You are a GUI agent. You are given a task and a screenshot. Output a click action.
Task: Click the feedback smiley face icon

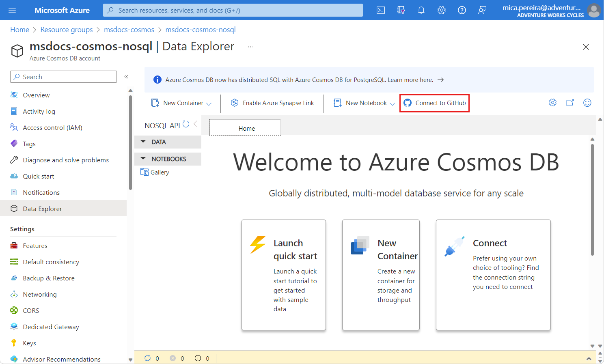pyautogui.click(x=587, y=103)
